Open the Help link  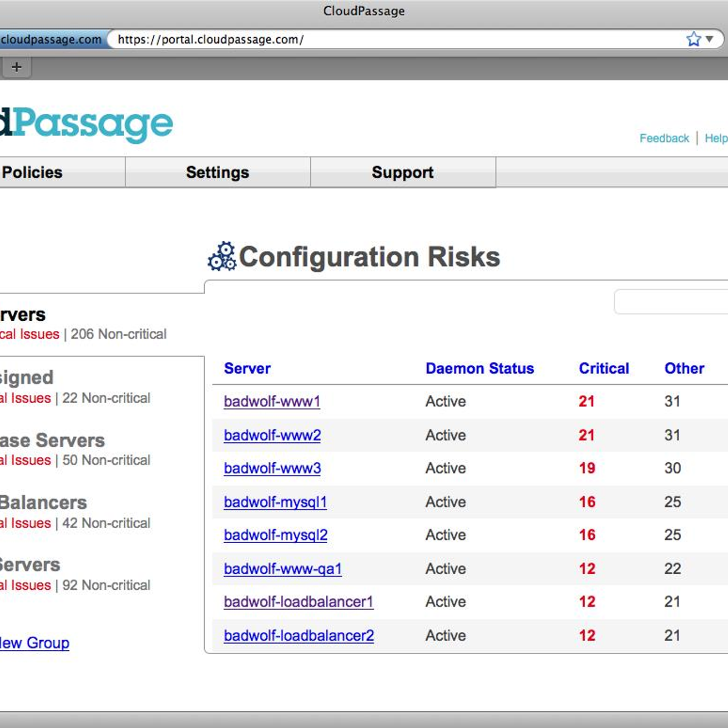click(716, 138)
